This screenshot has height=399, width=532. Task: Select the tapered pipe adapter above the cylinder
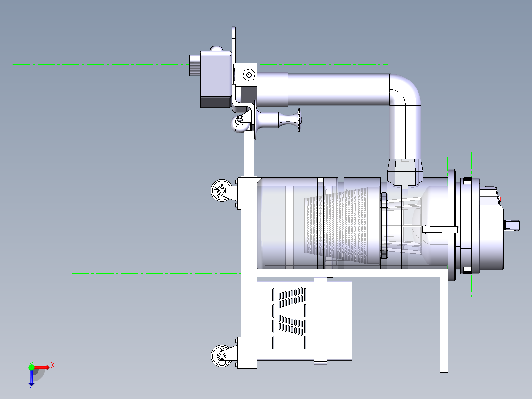pyautogui.click(x=406, y=172)
